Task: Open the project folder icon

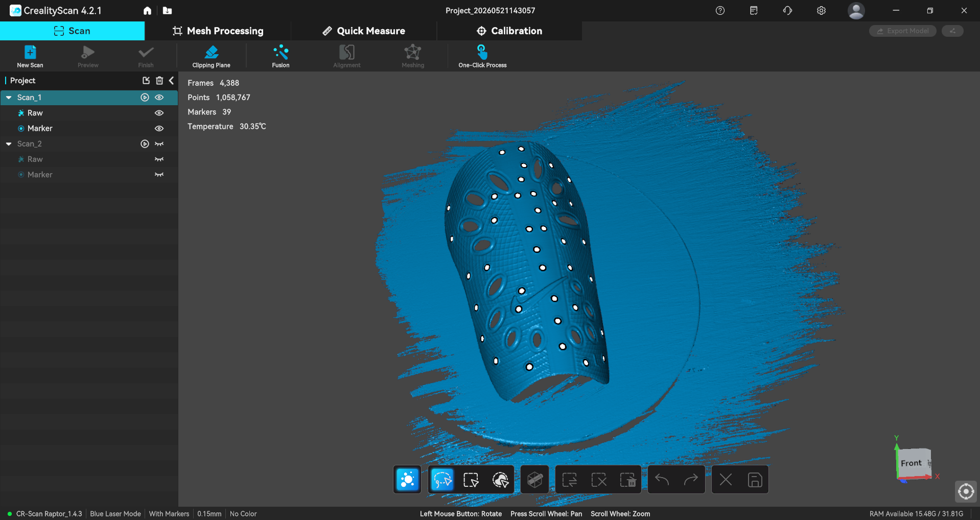Action: 167,10
